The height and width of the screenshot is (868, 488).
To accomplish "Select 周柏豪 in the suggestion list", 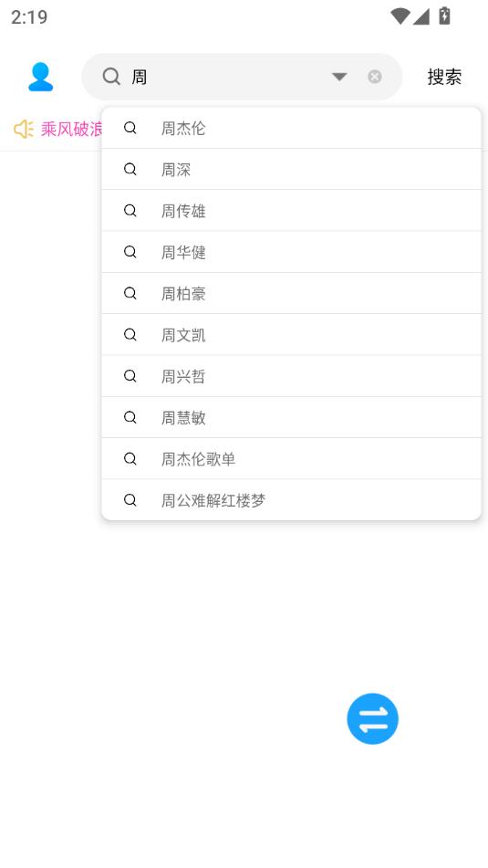I will click(292, 293).
